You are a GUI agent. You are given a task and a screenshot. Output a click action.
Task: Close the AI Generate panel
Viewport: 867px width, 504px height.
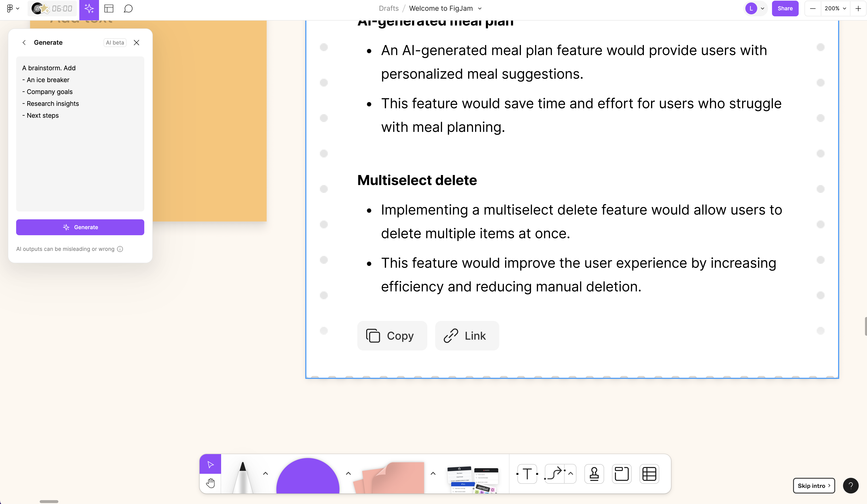pyautogui.click(x=136, y=42)
